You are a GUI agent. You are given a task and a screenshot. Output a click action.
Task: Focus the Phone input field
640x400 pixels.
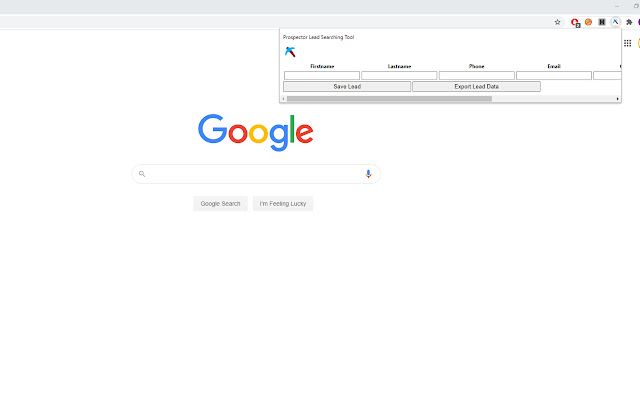[x=477, y=76]
